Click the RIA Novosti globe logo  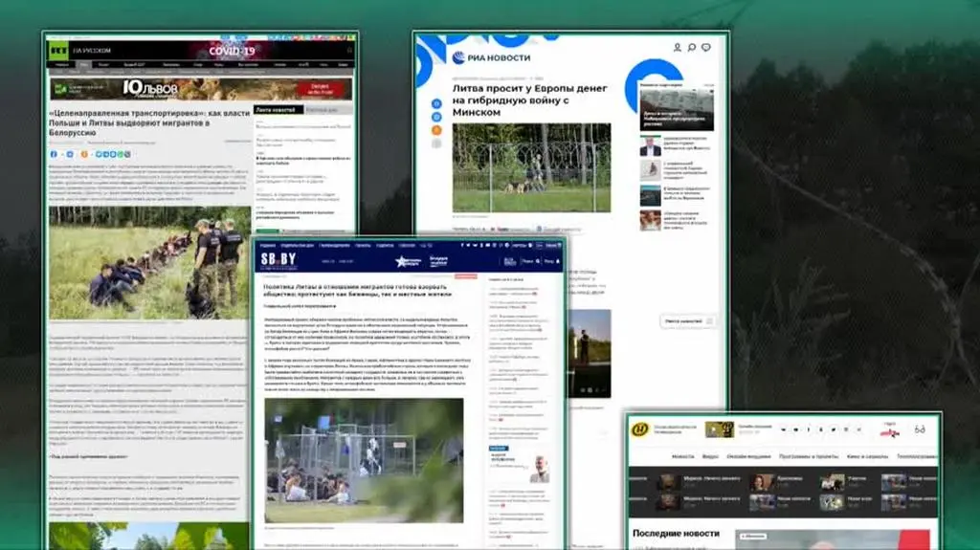coord(459,57)
